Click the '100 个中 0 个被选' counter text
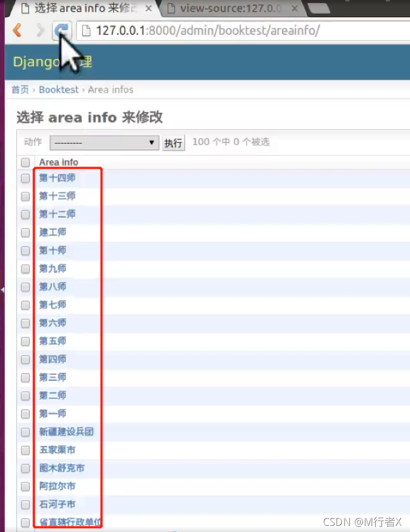410x532 pixels. click(231, 142)
